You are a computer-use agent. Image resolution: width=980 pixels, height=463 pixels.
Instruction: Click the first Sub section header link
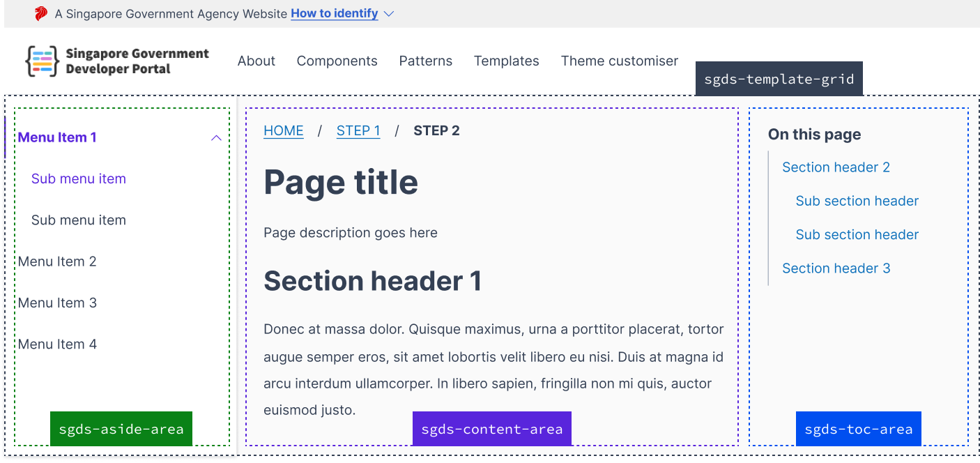(x=857, y=201)
